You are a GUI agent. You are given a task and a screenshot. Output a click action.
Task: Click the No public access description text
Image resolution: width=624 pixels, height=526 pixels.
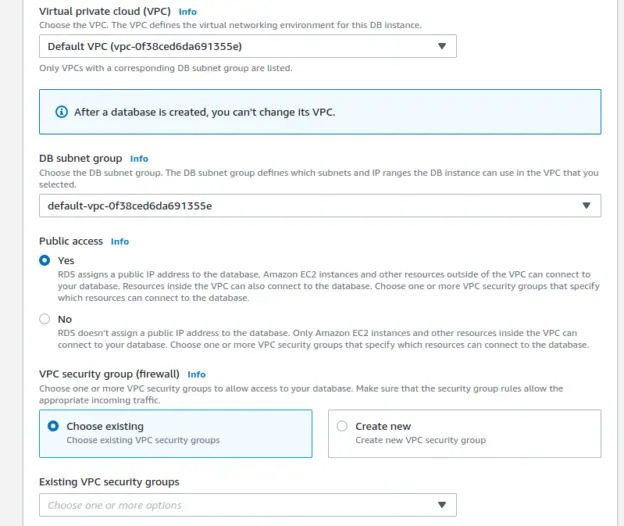[323, 339]
